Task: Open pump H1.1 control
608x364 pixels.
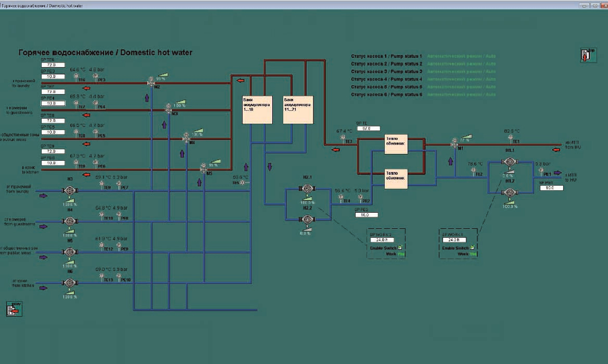Action: (510, 162)
